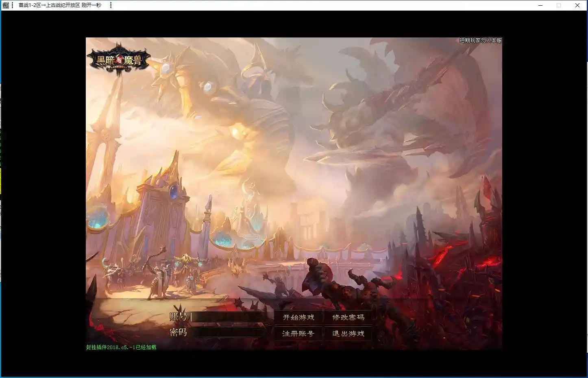Click the green 封挂插件2018.c5.-1已经加载 status text
The height and width of the screenshot is (378, 588).
coord(121,347)
